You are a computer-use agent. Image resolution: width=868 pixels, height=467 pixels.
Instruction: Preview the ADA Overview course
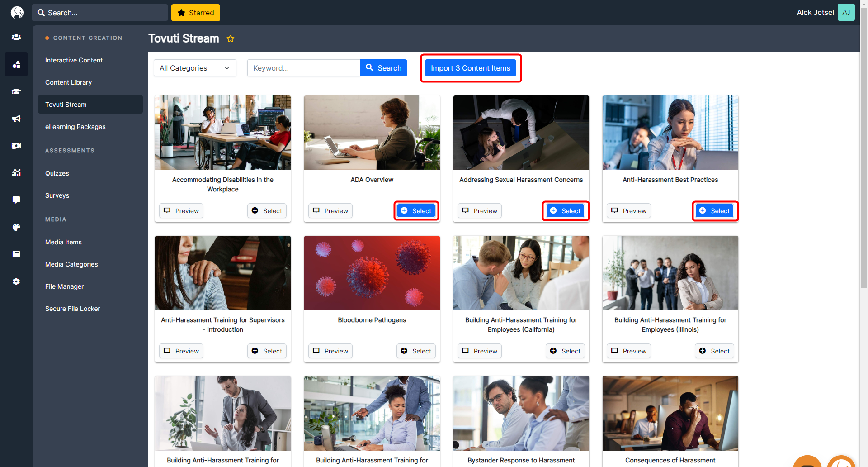(330, 211)
